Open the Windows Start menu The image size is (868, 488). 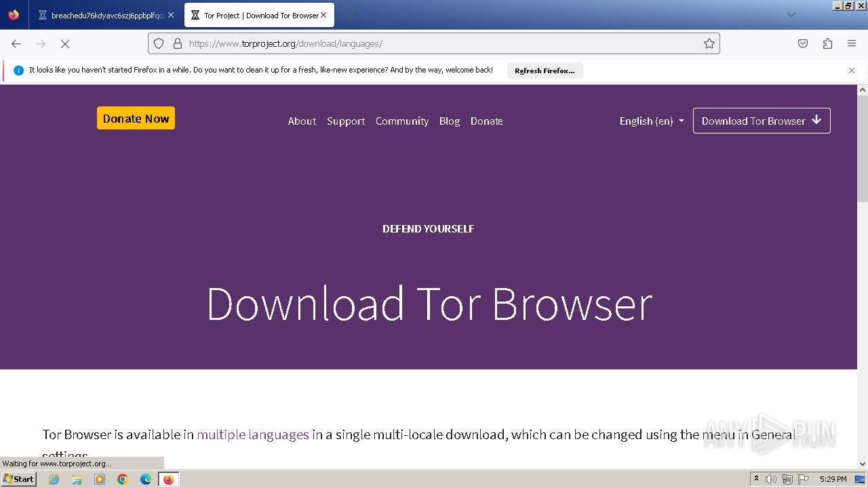(x=18, y=479)
